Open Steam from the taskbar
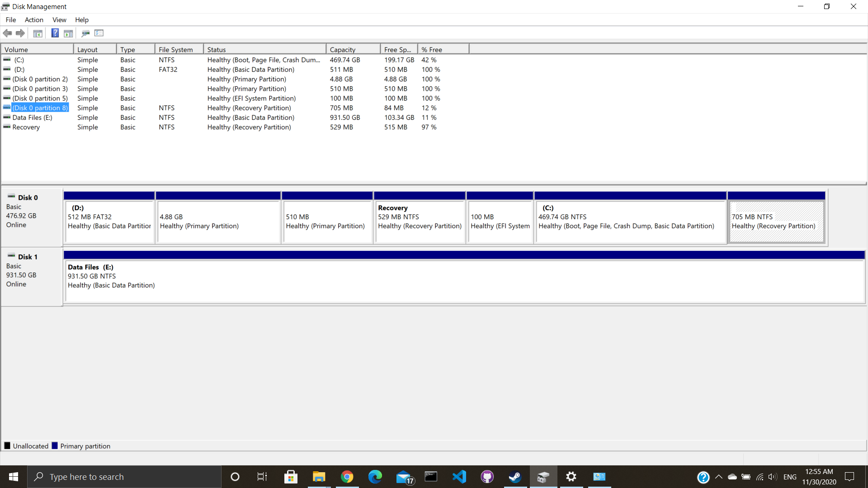Image resolution: width=868 pixels, height=488 pixels. pos(515,477)
